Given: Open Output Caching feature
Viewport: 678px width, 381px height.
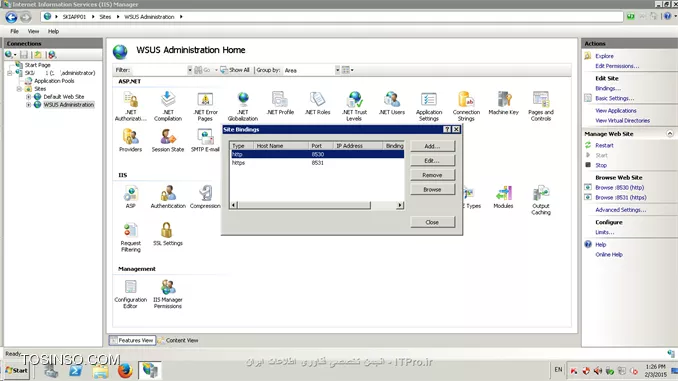Looking at the screenshot, I should [541, 200].
